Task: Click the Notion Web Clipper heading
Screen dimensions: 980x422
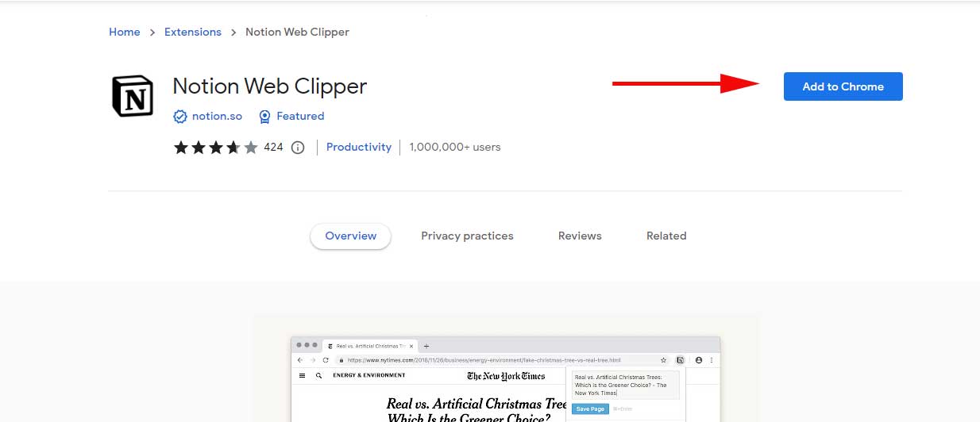Action: pos(269,86)
